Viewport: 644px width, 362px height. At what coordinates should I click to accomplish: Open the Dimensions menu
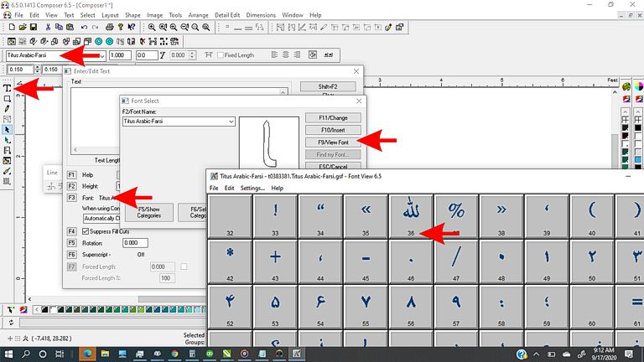tap(261, 15)
